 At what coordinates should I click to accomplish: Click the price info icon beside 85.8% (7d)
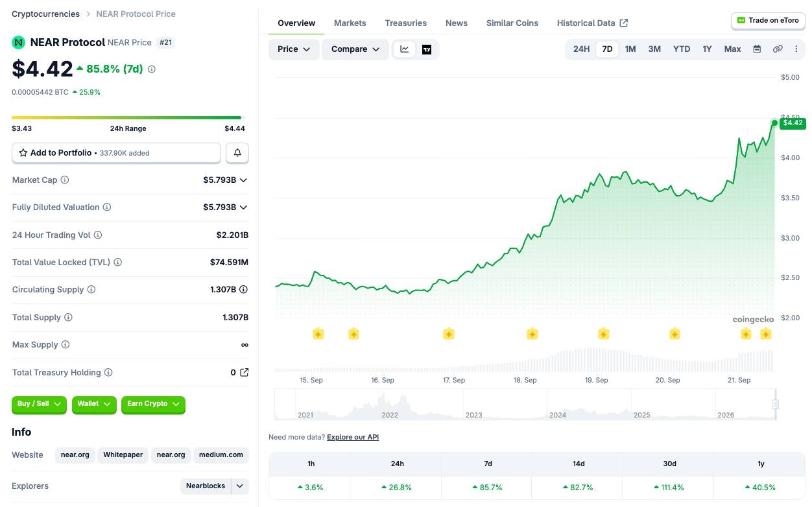152,69
